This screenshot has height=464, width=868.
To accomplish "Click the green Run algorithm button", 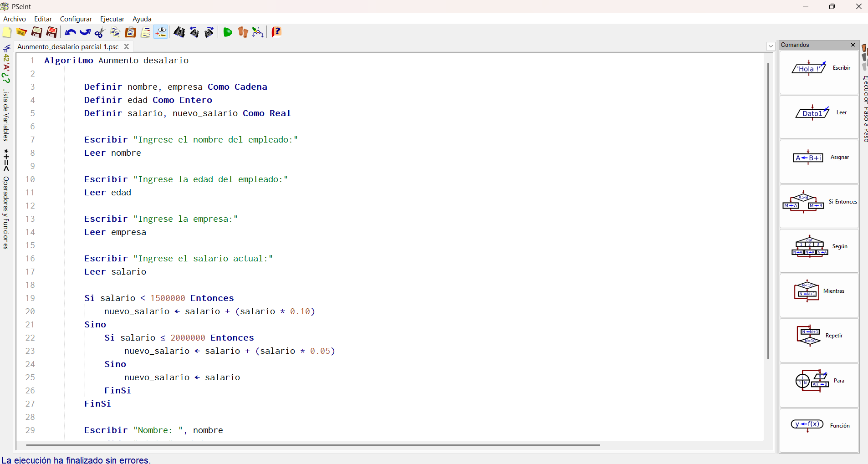I will [228, 32].
